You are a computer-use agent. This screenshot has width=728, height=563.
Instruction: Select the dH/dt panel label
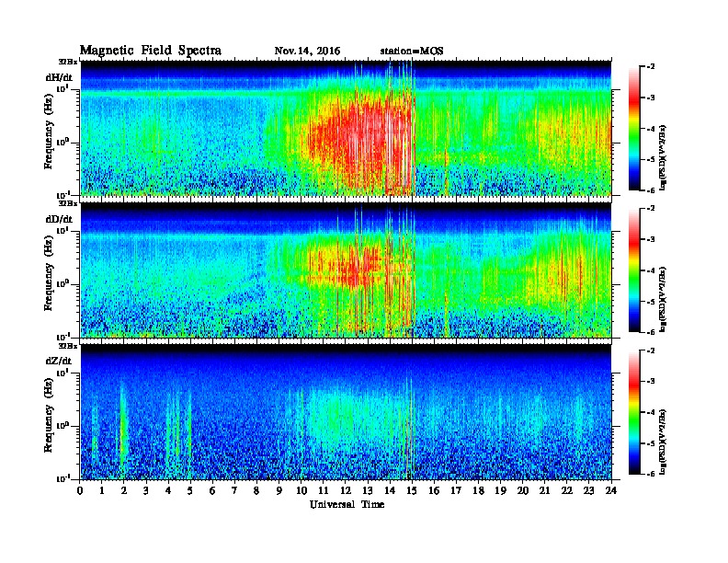coord(59,77)
